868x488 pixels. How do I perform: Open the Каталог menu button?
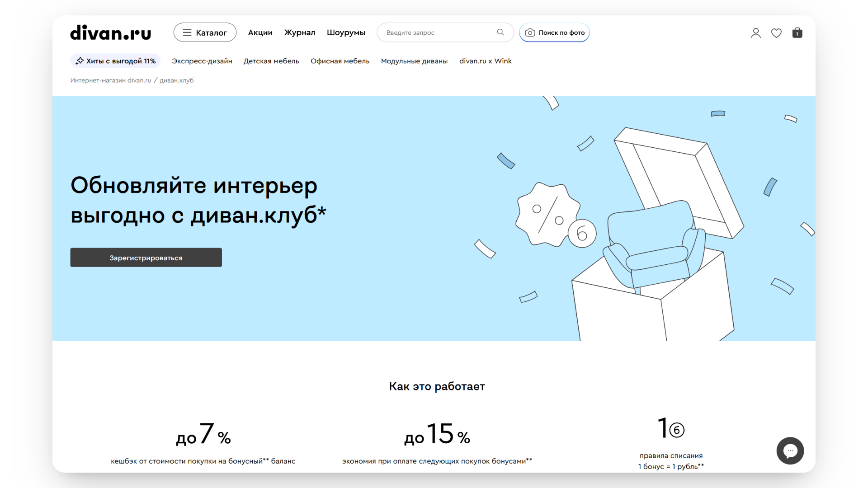[x=205, y=33]
